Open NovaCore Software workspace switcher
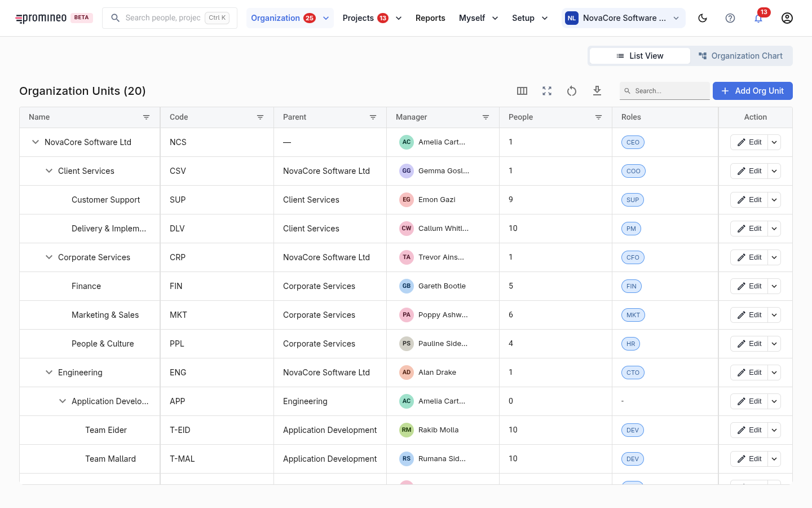The width and height of the screenshot is (812, 508). point(623,18)
